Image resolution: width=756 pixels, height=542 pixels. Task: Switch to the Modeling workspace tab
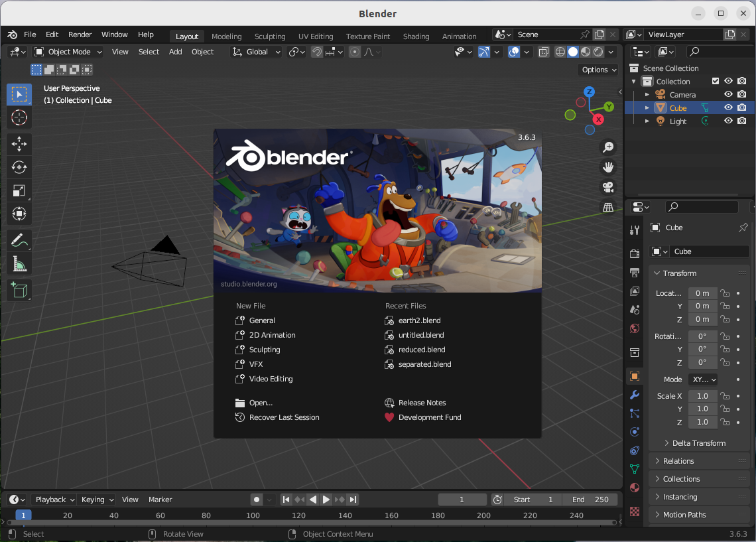pos(227,36)
